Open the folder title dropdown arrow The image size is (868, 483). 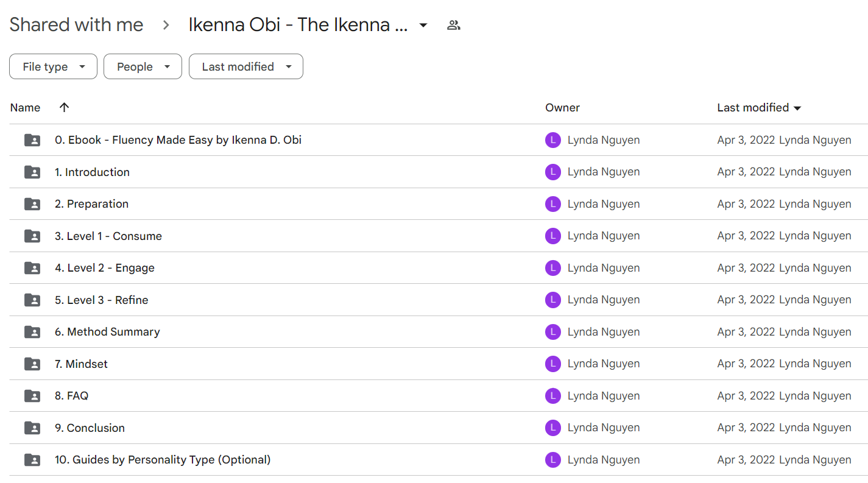[x=423, y=25]
